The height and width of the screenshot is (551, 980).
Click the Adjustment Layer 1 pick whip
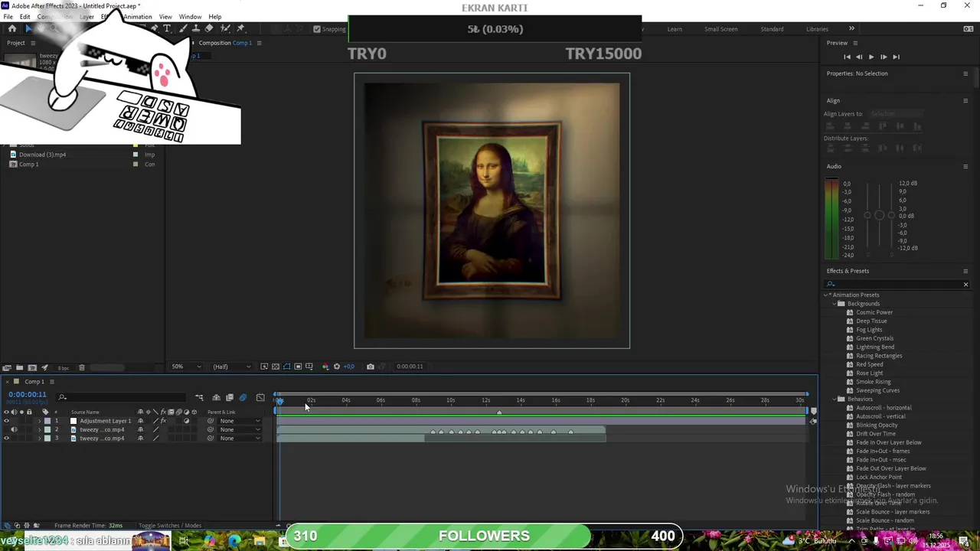coord(211,421)
